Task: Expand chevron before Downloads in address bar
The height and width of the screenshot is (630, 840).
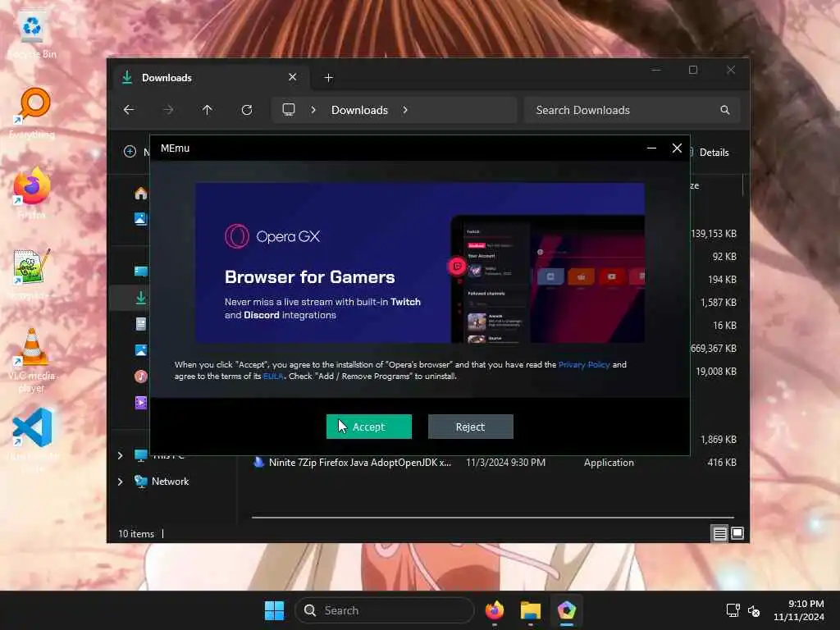Action: coord(313,110)
